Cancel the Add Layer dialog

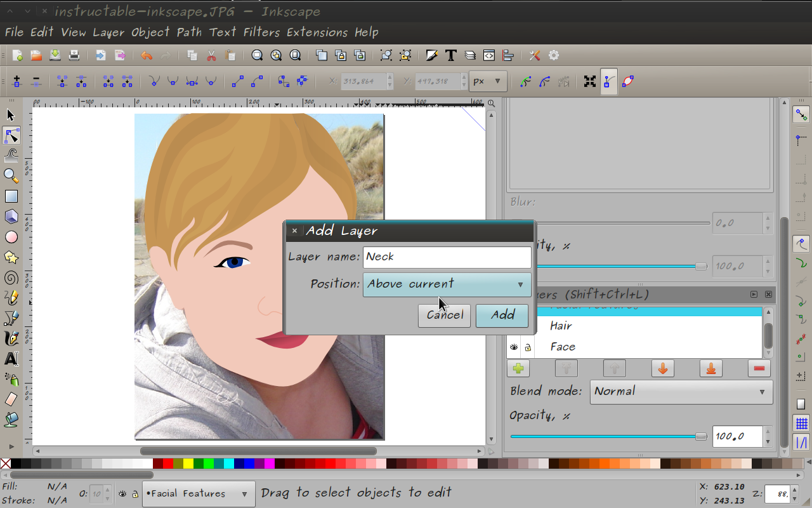point(444,315)
